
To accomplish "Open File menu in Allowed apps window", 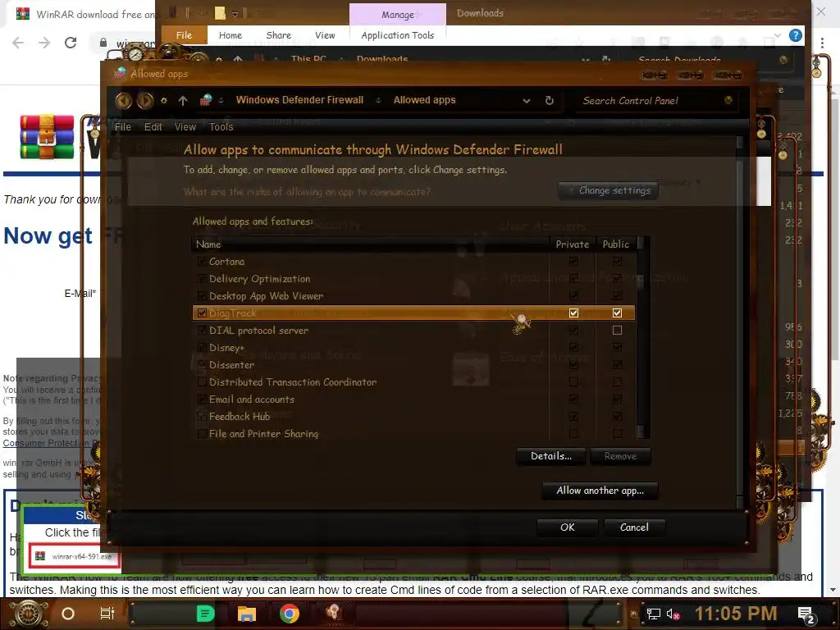I will click(x=123, y=127).
